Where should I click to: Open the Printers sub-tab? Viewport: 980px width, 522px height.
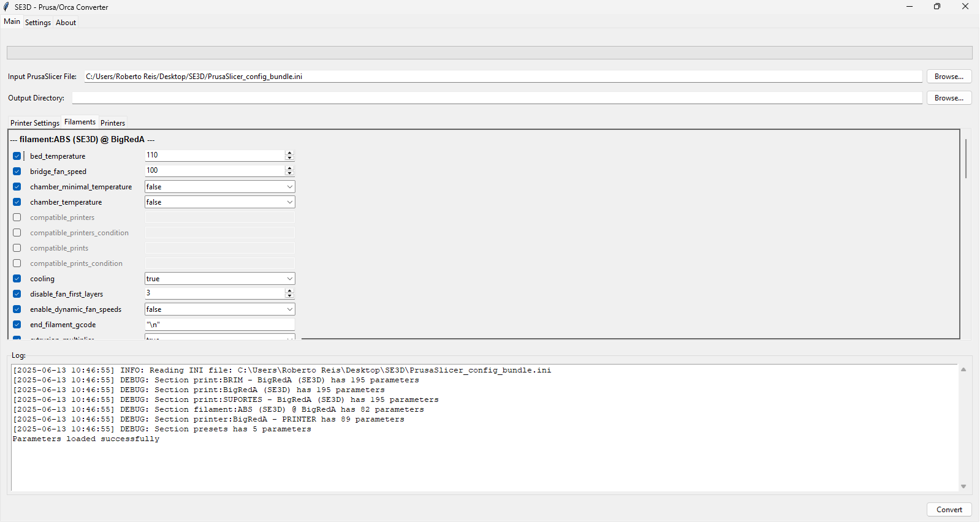(113, 123)
